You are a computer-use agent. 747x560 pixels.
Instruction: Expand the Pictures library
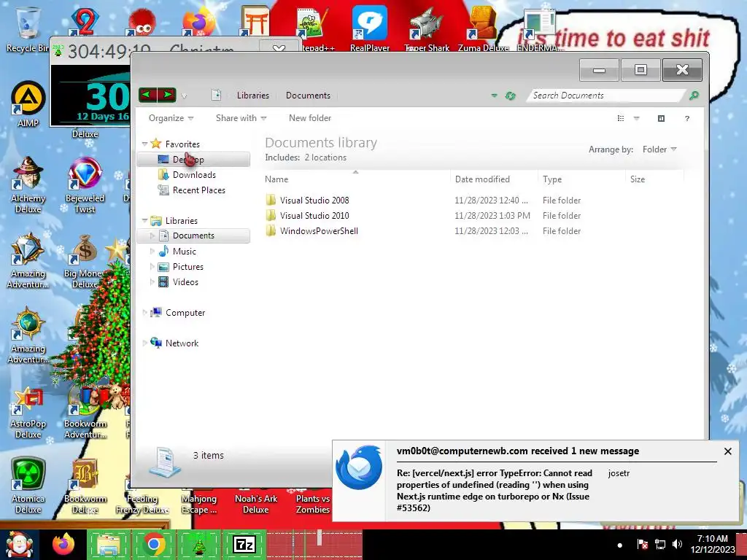click(x=152, y=267)
